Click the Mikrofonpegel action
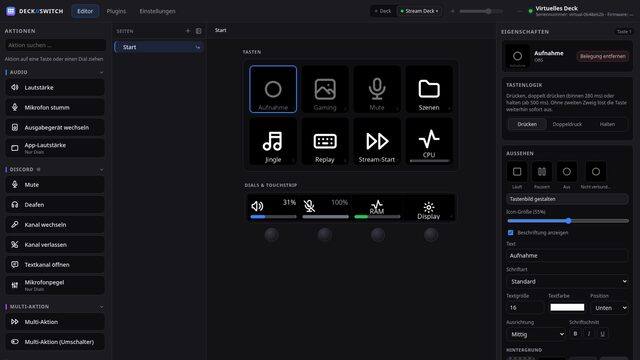Viewport: 640px width, 360px height. pyautogui.click(x=55, y=285)
